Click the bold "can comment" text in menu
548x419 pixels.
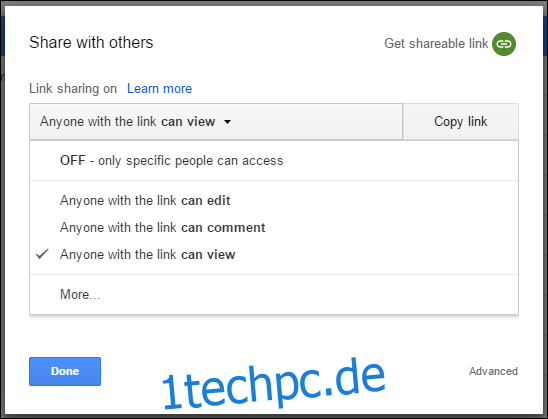223,227
